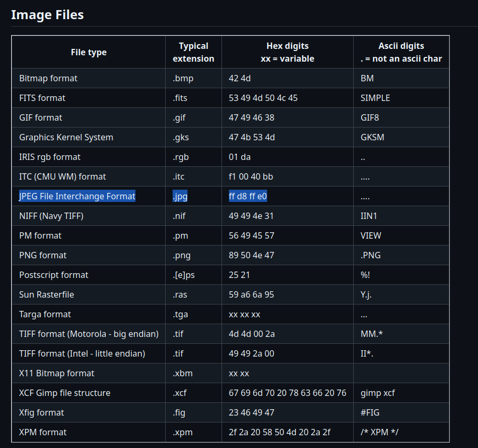Screen dimensions: 478x448
Task: Click the "Graphics Kernel System" row label
Action: (x=66, y=137)
